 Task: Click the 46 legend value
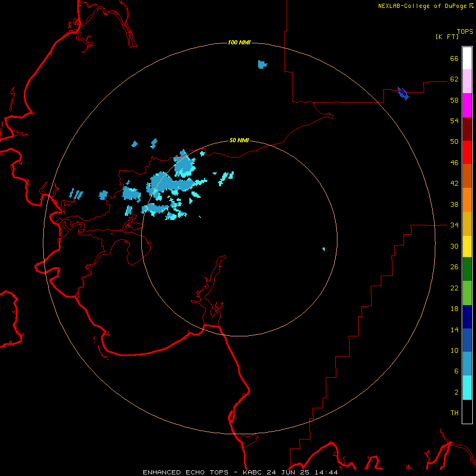(454, 163)
